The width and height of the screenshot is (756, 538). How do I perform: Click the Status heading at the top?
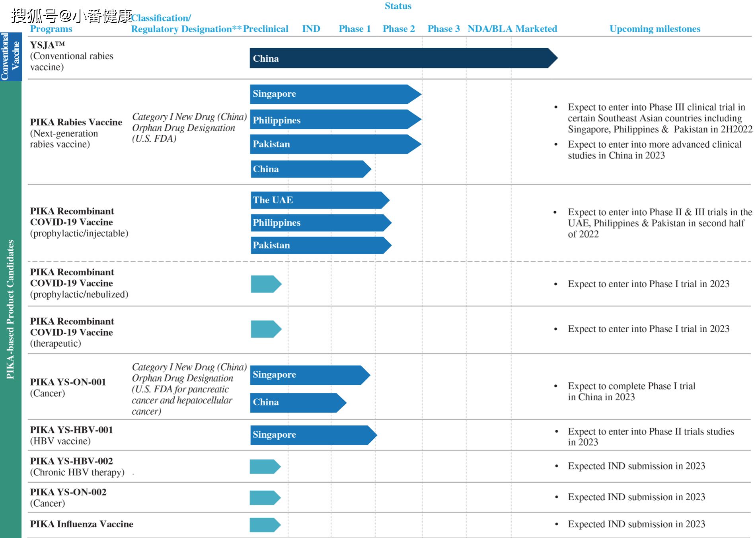pos(397,6)
